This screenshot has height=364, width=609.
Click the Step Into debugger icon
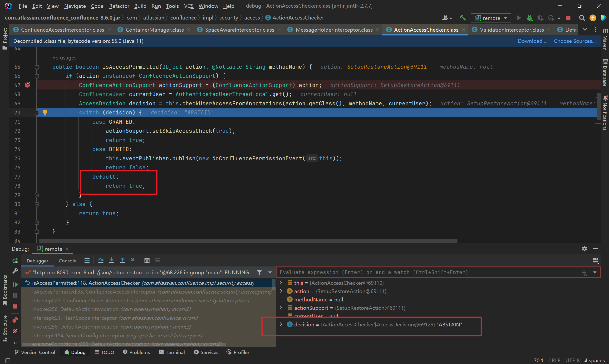tap(111, 260)
